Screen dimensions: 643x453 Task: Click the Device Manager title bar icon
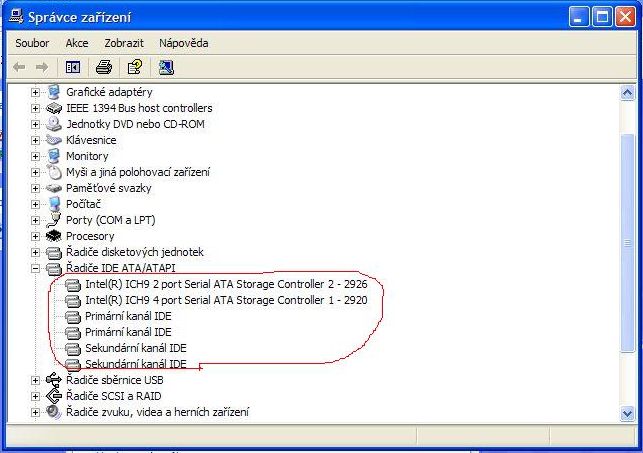point(16,16)
